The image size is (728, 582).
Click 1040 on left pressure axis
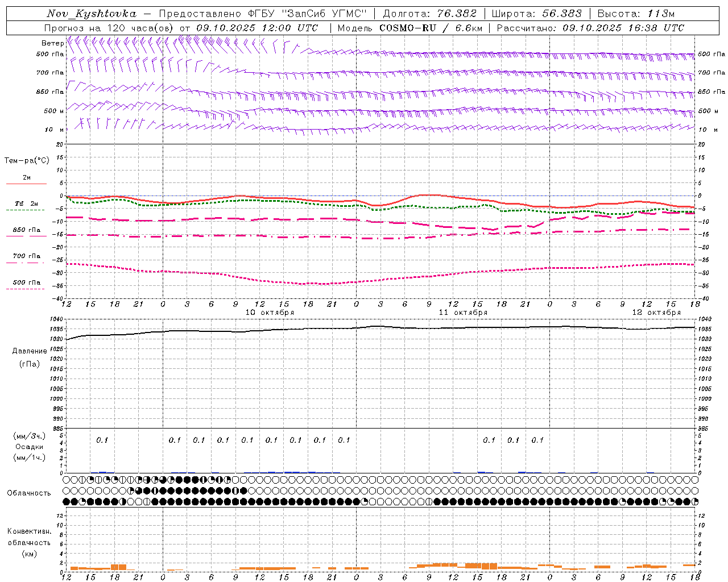57,319
